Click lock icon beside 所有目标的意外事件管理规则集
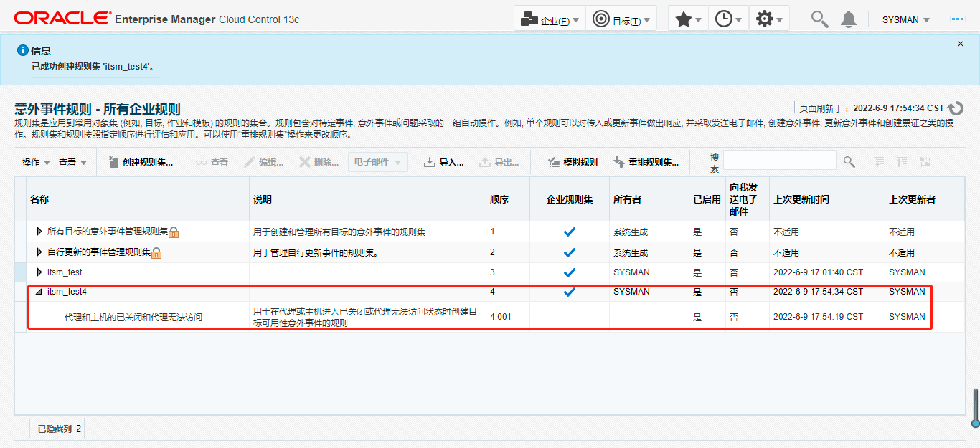The height and width of the screenshot is (448, 980). coord(174,232)
